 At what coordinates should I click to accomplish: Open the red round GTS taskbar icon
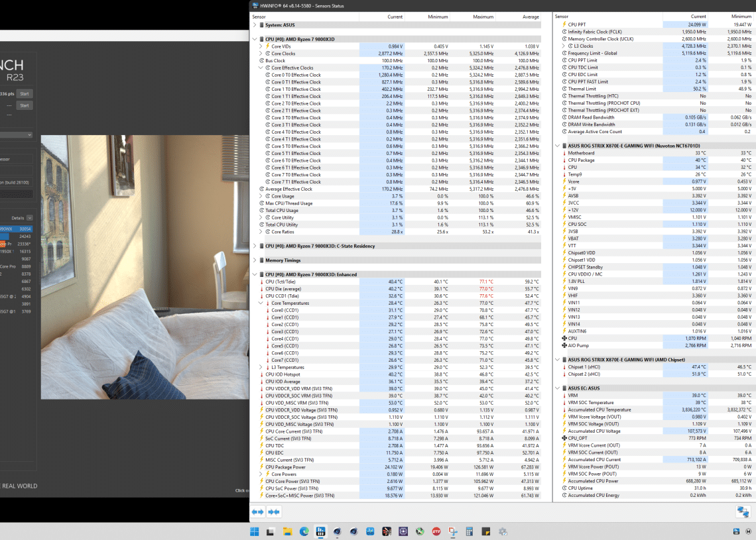pyautogui.click(x=436, y=531)
